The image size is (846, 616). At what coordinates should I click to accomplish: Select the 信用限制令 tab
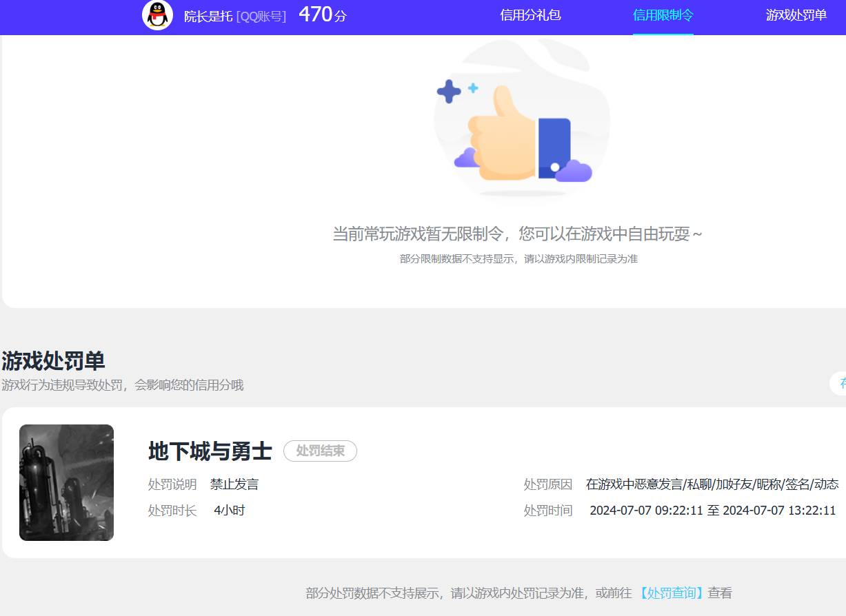click(x=662, y=15)
